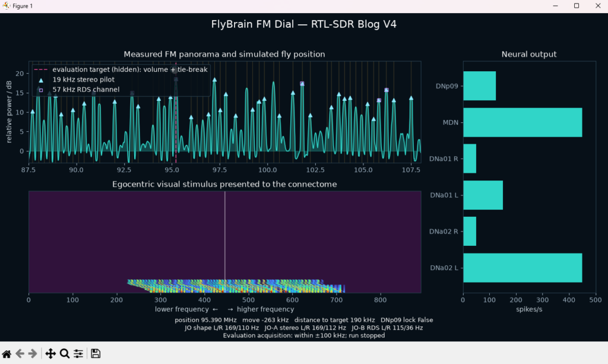Click the DNa02 R bar
Image resolution: width=608 pixels, height=364 pixels.
[x=470, y=232]
